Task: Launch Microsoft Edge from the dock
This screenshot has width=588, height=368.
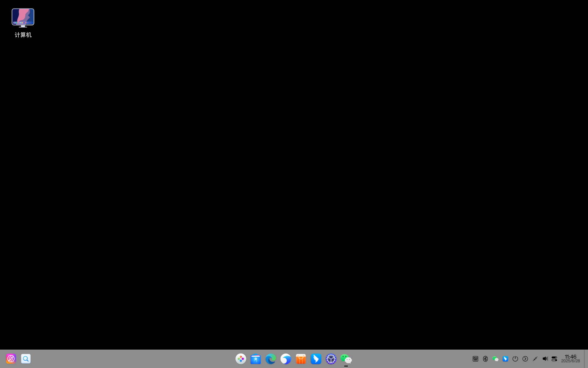Action: (271, 359)
